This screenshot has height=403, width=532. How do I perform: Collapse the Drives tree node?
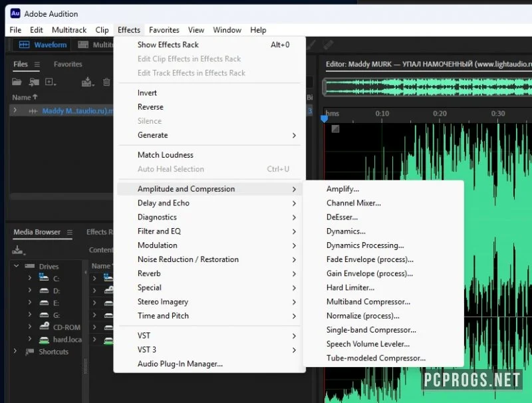tap(16, 265)
